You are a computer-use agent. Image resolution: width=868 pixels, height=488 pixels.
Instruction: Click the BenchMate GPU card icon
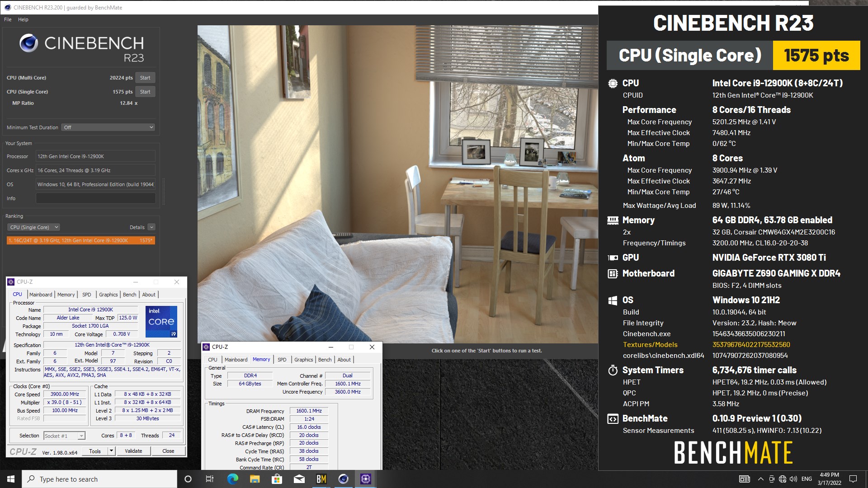click(613, 258)
